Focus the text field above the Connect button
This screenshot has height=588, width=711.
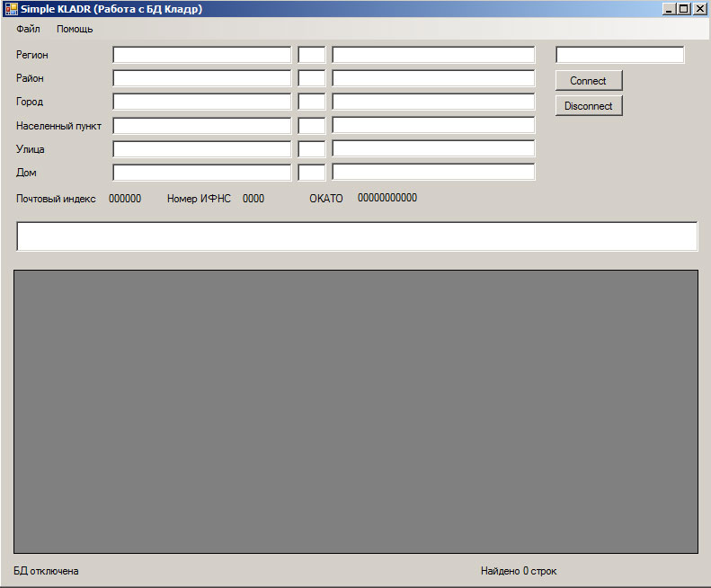pos(619,55)
